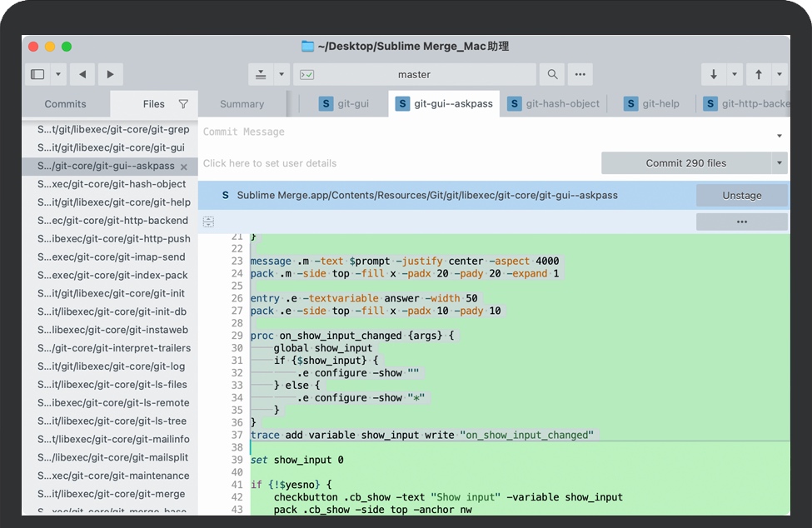Click the push up-arrow icon
Image resolution: width=812 pixels, height=528 pixels.
pyautogui.click(x=758, y=74)
